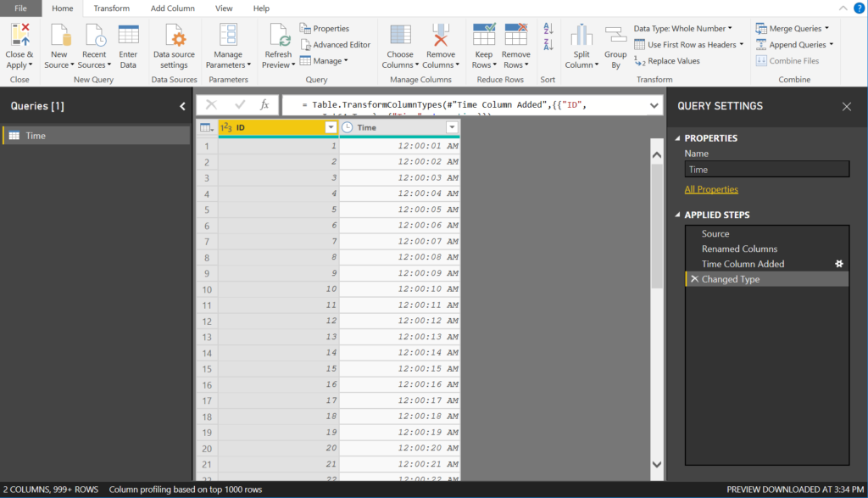
Task: Collapse the Queries pane
Action: (x=182, y=106)
